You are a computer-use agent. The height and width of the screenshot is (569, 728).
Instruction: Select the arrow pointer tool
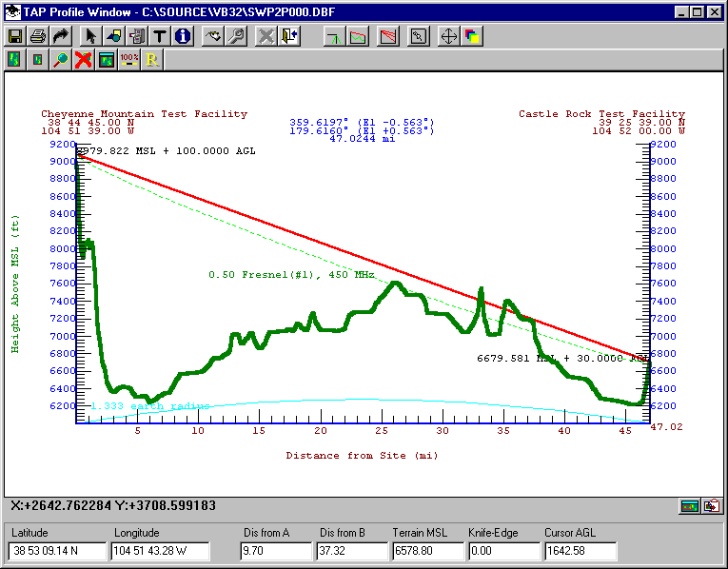90,36
